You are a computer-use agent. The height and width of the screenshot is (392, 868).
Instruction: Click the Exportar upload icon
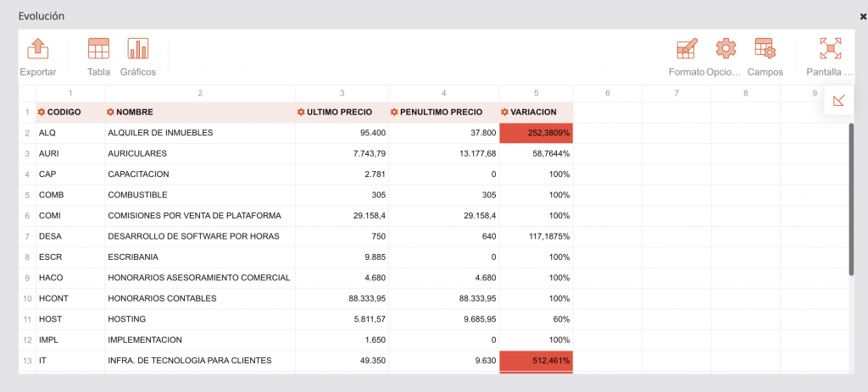pos(38,49)
